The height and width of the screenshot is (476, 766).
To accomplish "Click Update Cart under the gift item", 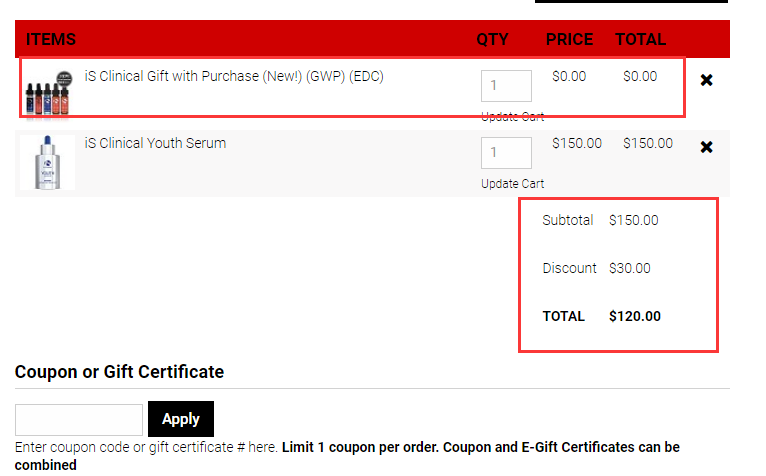I will point(512,117).
